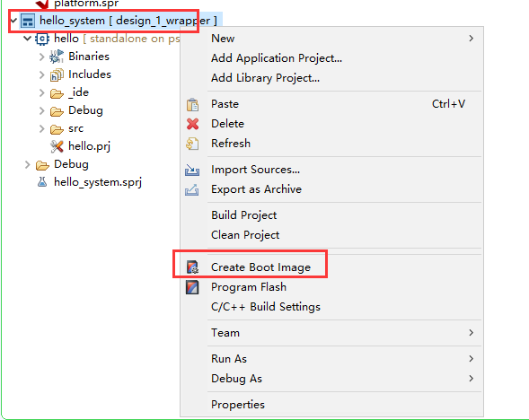The height and width of the screenshot is (420, 529).
Task: Click the hello_system project icon
Action: 28,21
